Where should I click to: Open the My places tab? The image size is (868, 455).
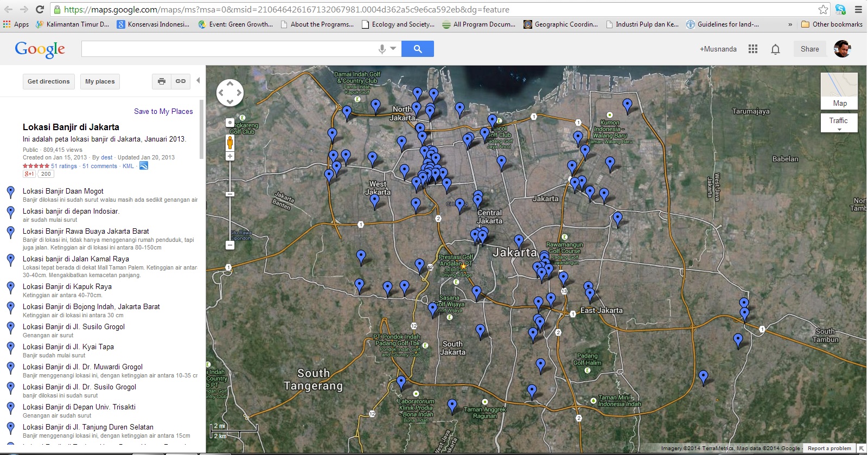(x=100, y=81)
